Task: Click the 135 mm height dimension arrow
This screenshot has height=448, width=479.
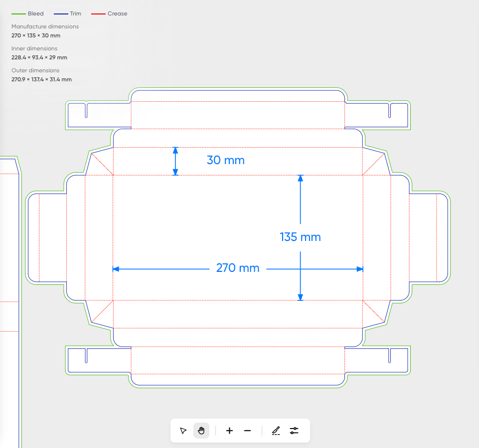Action: (x=300, y=237)
